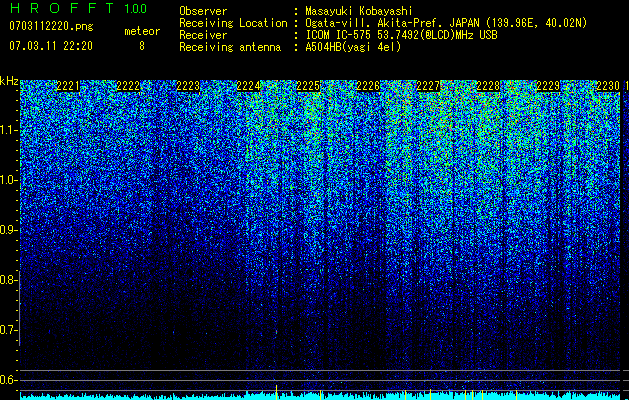Click the 1.1 kHz axis label
The height and width of the screenshot is (400, 629).
[x=9, y=130]
